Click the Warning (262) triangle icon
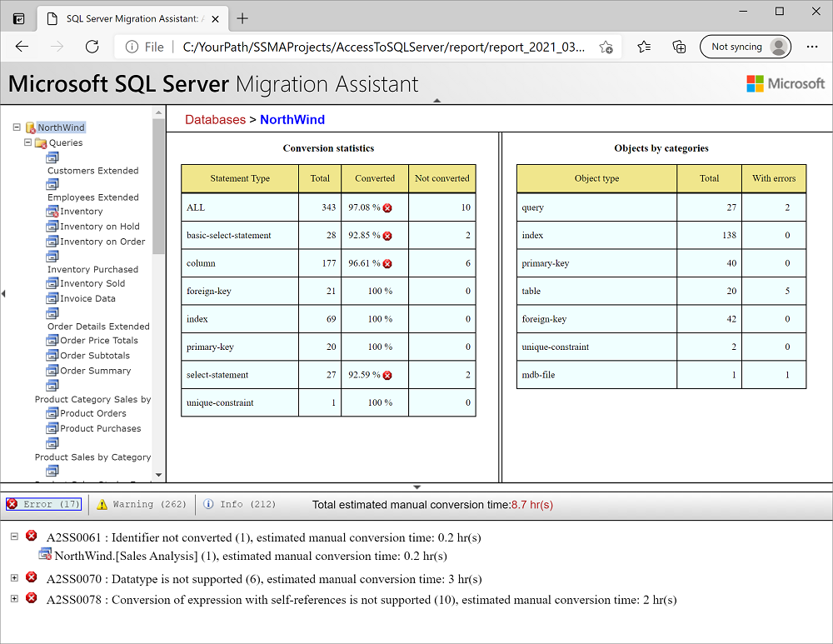 coord(102,504)
